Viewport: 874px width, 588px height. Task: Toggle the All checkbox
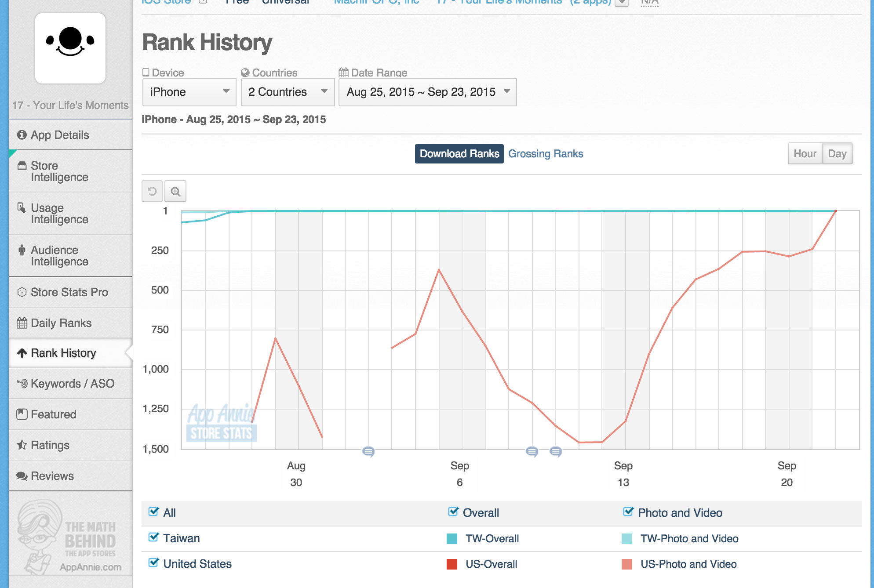point(153,512)
